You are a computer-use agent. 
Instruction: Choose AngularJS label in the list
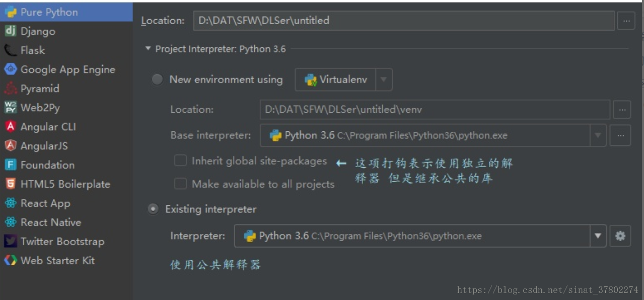point(44,146)
